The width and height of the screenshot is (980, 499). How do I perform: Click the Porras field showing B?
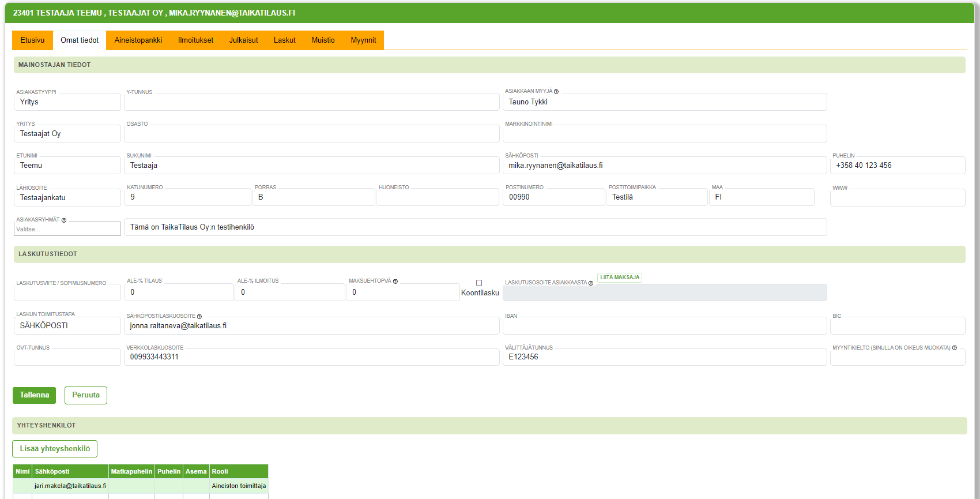314,197
